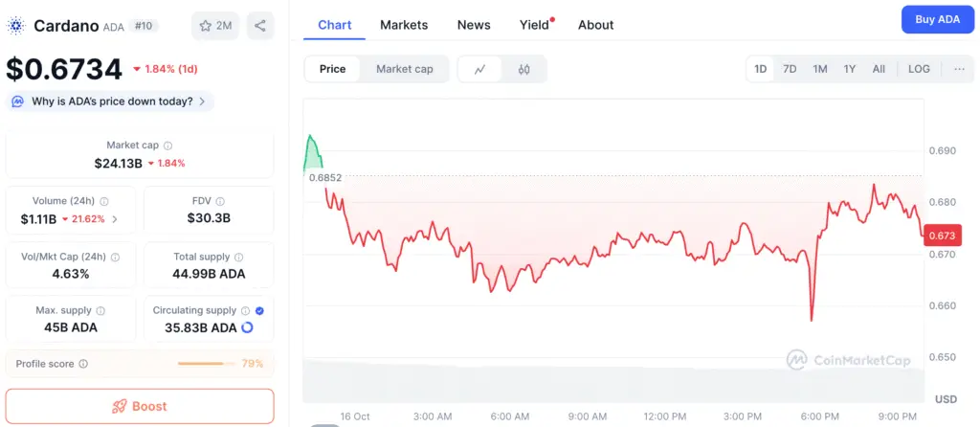Click info icon beside Profile score
The image size is (980, 427).
pos(83,364)
